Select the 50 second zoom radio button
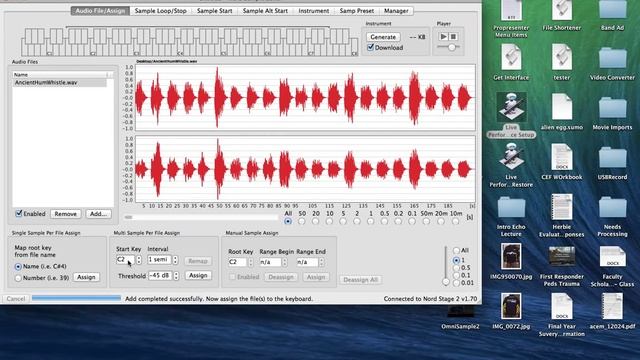The height and width of the screenshot is (360, 640). (x=302, y=221)
